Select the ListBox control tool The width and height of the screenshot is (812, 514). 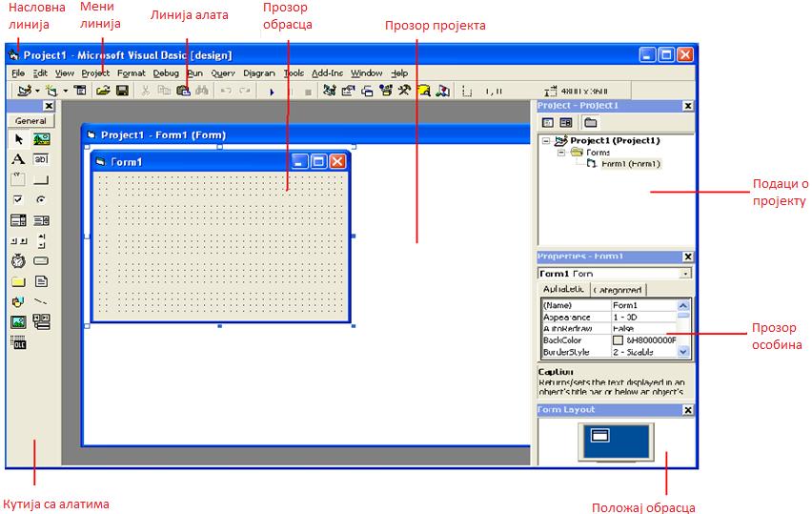tap(41, 220)
